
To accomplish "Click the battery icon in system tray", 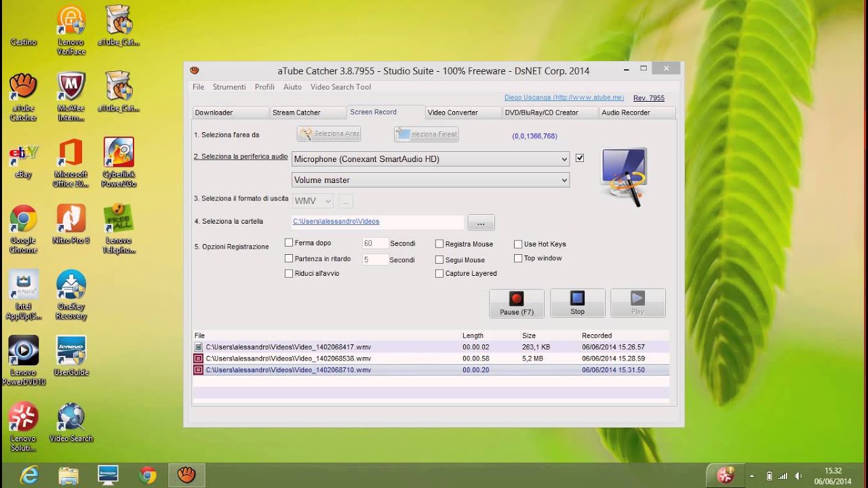I will point(769,476).
